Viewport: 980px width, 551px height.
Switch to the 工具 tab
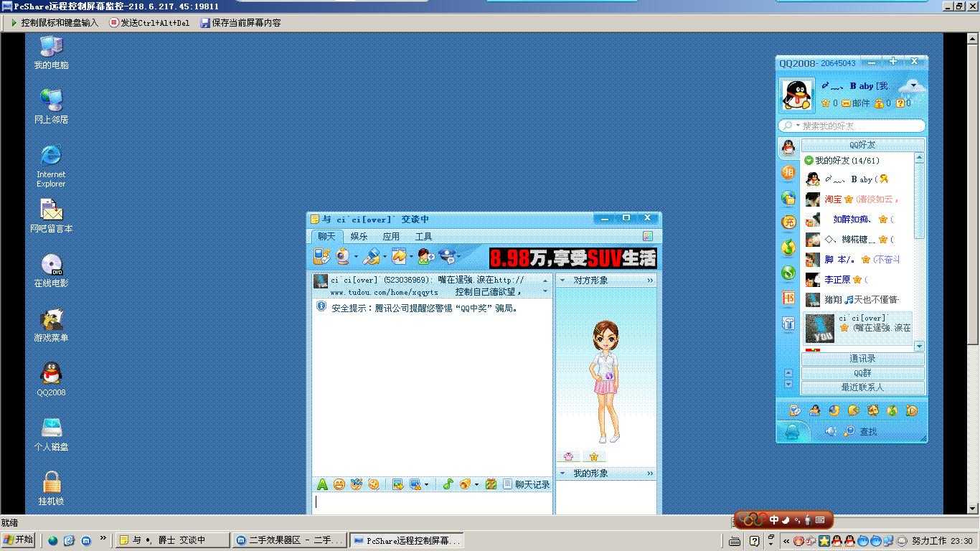[x=423, y=236]
